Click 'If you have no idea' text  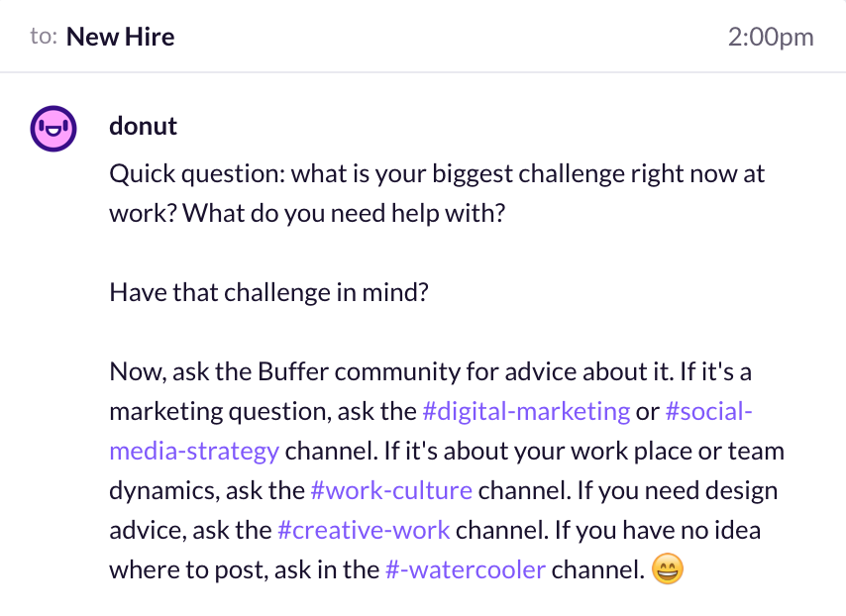tap(658, 530)
